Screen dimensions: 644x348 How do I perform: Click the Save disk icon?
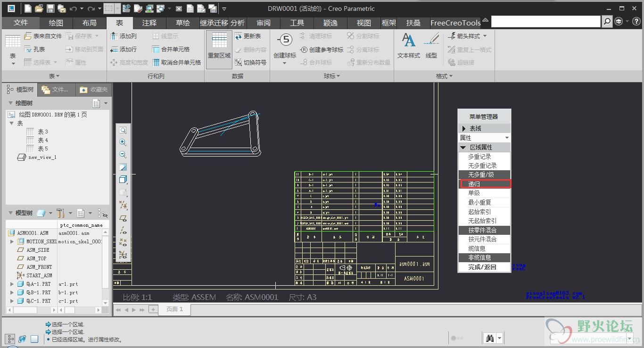pyautogui.click(x=50, y=8)
